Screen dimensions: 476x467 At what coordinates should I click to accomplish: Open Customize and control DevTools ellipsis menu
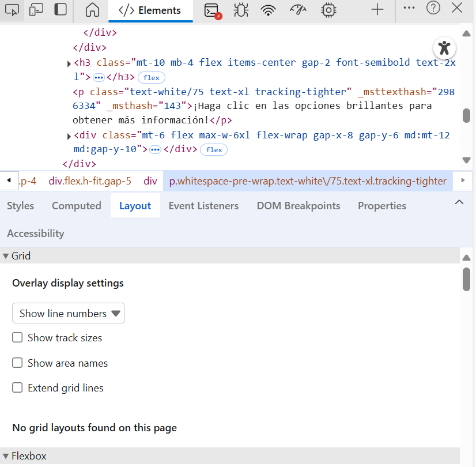tap(409, 8)
